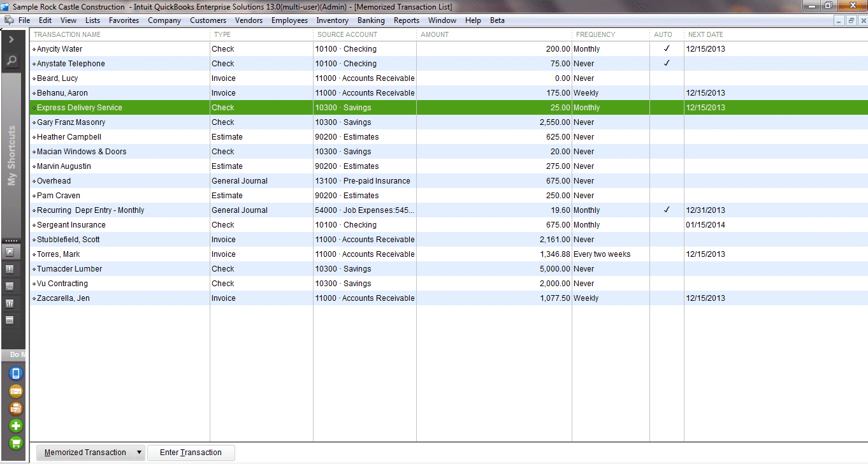This screenshot has height=464, width=868.
Task: Click the blue mobile phone icon
Action: coord(16,373)
